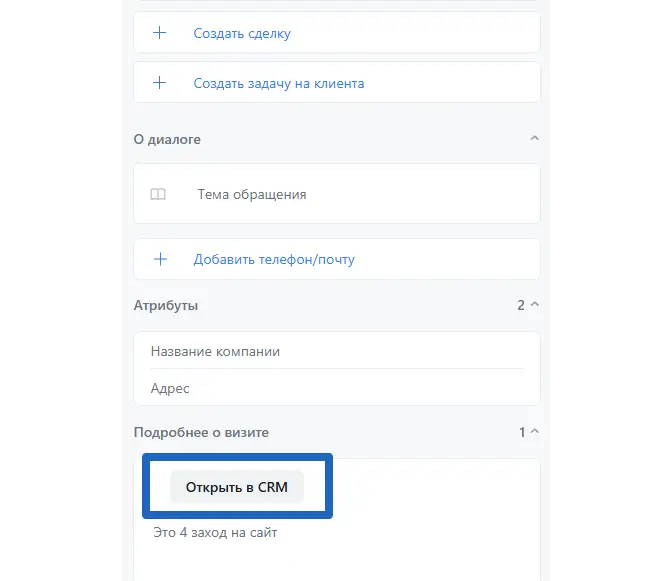Select the Атрибуты section title
The image size is (672, 581).
coord(165,305)
